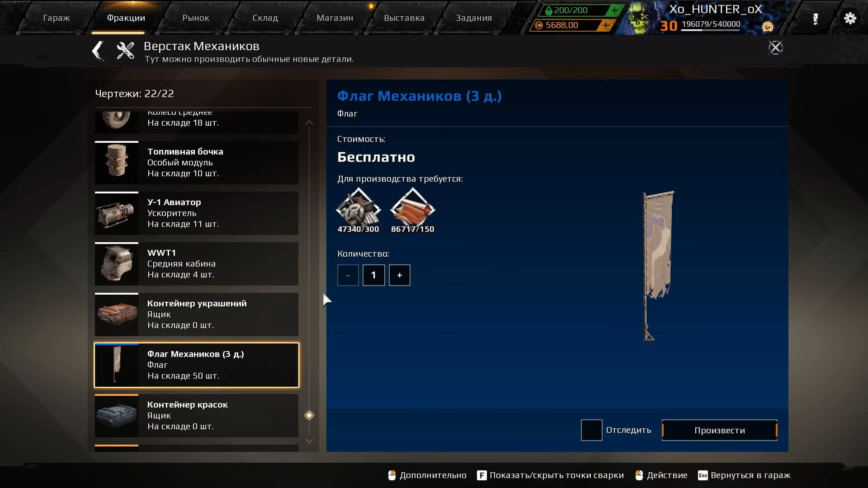Viewport: 868px width, 488px height.
Task: Click the player avatar skull portrait
Action: coord(642,18)
